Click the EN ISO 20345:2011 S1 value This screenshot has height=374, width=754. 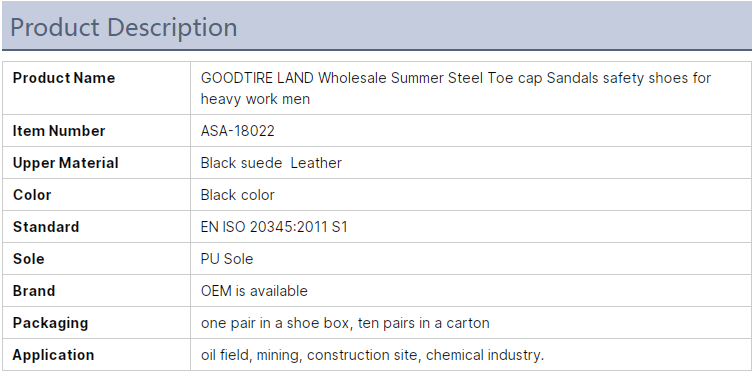[274, 227]
